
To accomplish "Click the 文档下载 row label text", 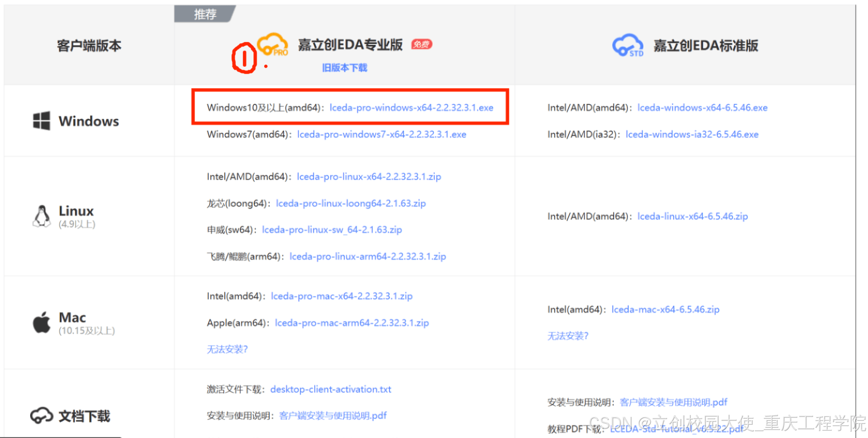I will [84, 416].
